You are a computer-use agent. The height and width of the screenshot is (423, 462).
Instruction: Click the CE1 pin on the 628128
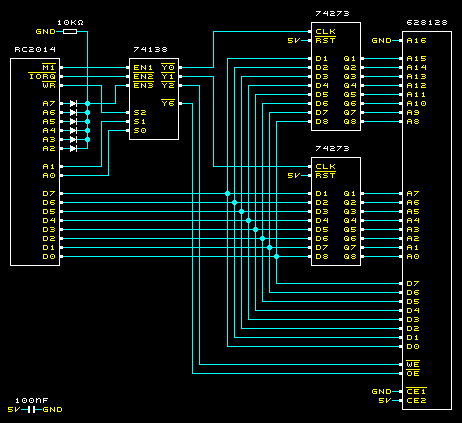click(x=416, y=391)
